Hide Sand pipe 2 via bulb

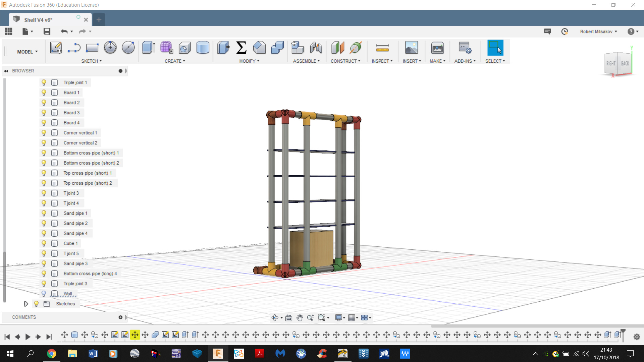(44, 223)
